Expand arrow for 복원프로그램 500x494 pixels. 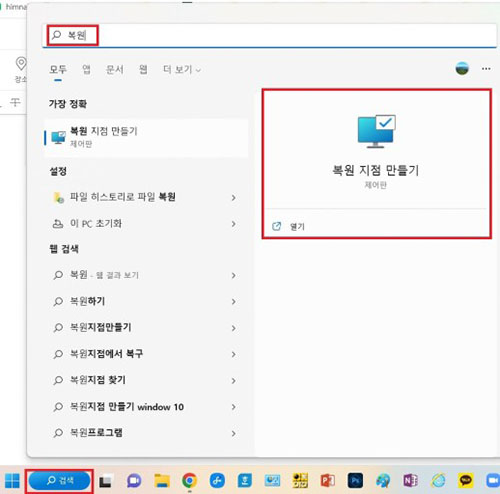tap(234, 433)
